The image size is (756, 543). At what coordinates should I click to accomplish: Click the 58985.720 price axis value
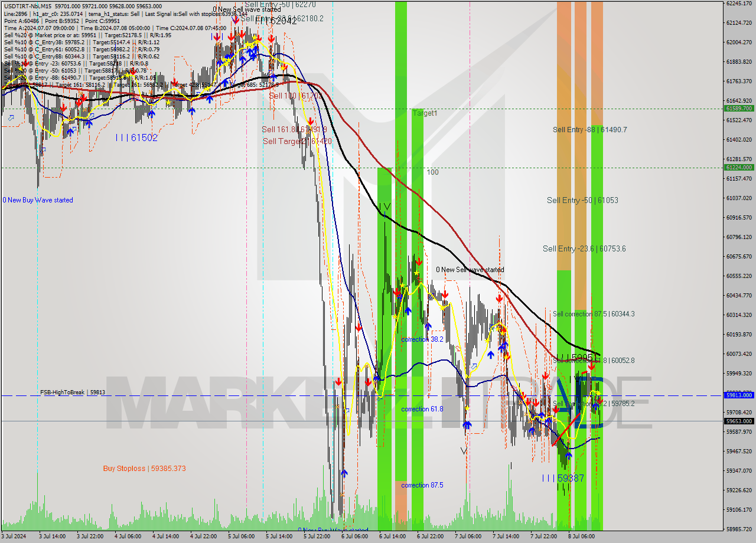point(739,529)
